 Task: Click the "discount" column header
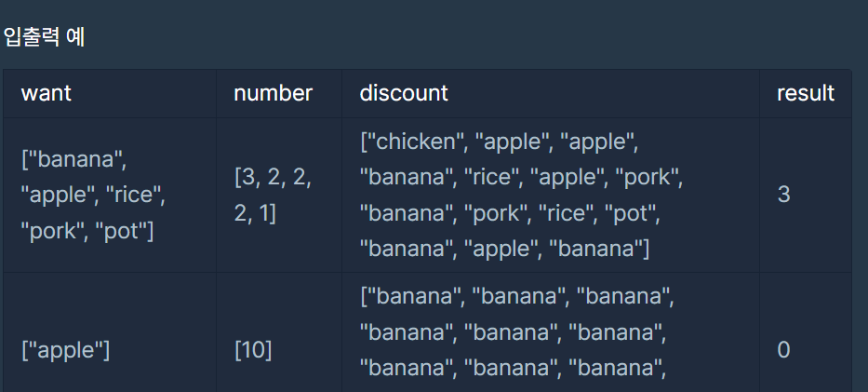[x=404, y=93]
